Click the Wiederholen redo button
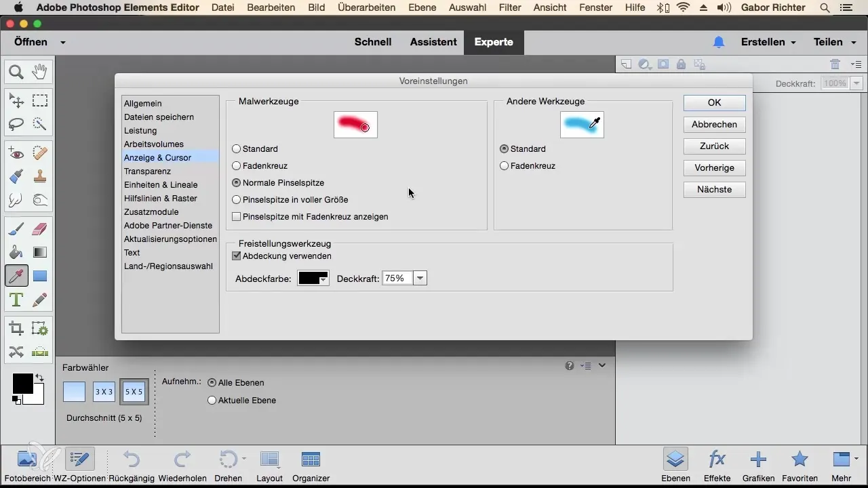The height and width of the screenshot is (488, 868). (x=182, y=466)
